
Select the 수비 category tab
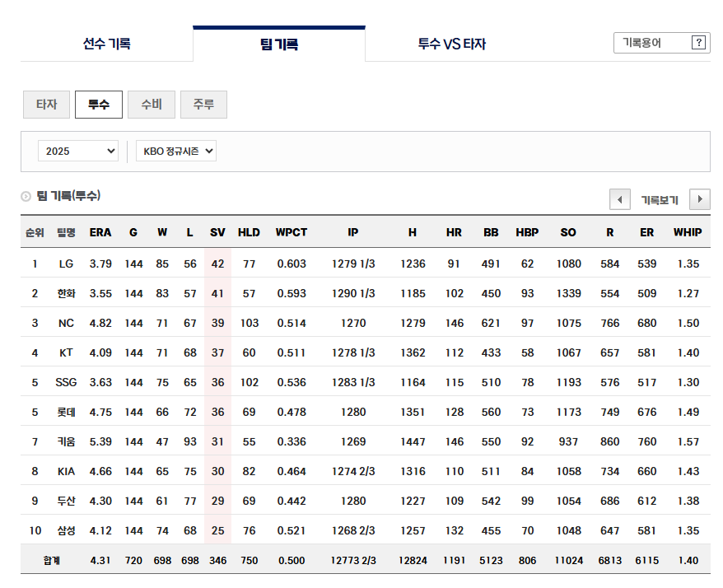(152, 105)
